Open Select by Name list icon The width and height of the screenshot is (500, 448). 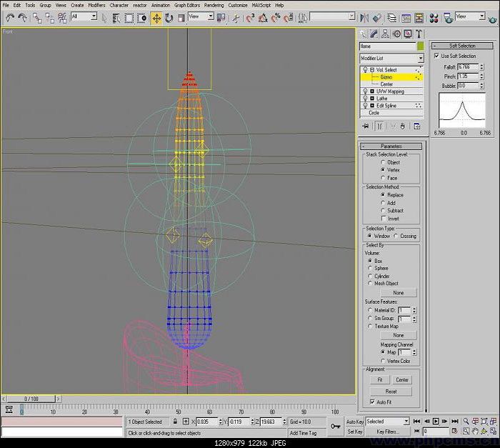[x=116, y=18]
